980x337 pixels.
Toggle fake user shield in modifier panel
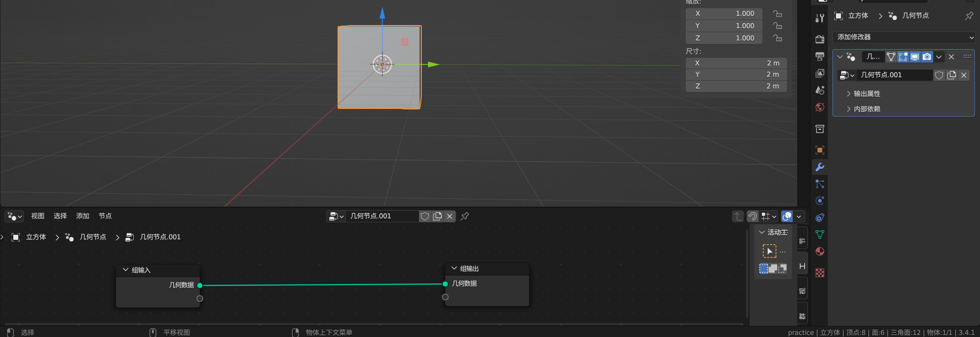click(939, 75)
